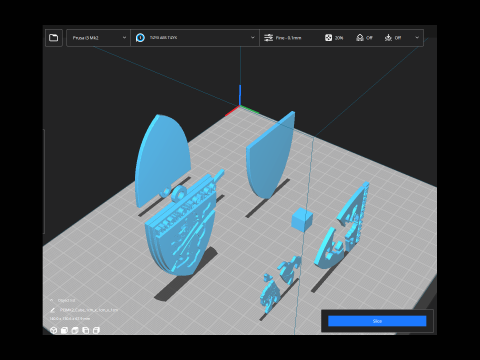Image resolution: width=480 pixels, height=360 pixels.
Task: Collapse the Object list expander
Action: pyautogui.click(x=52, y=300)
